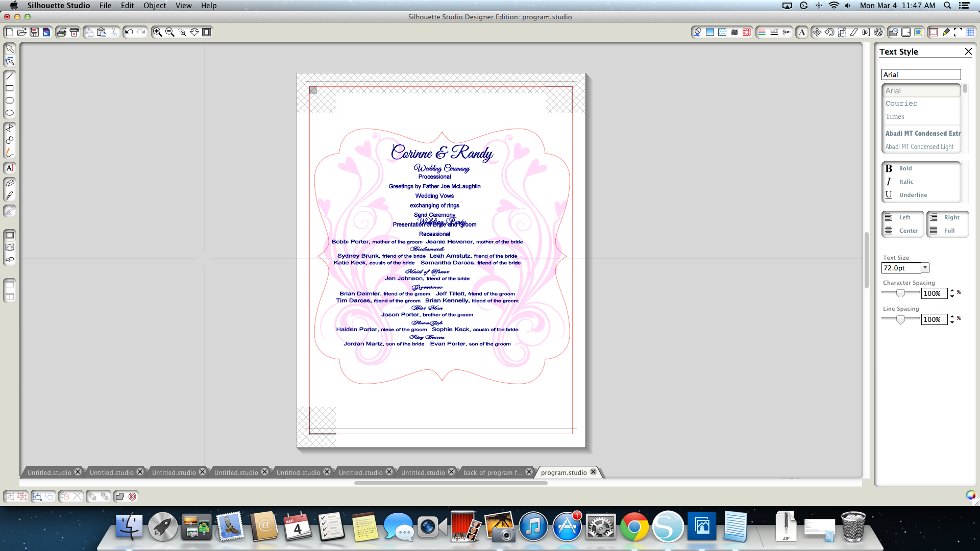
Task: Open the Cut Style scissors icon
Action: [x=787, y=32]
